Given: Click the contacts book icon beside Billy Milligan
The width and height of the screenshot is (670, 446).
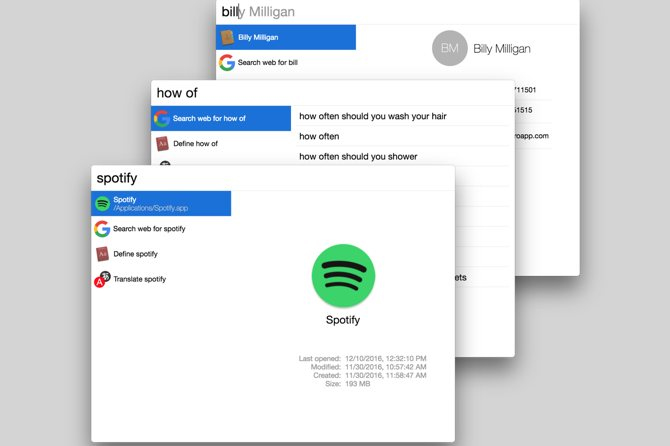Looking at the screenshot, I should (x=227, y=37).
